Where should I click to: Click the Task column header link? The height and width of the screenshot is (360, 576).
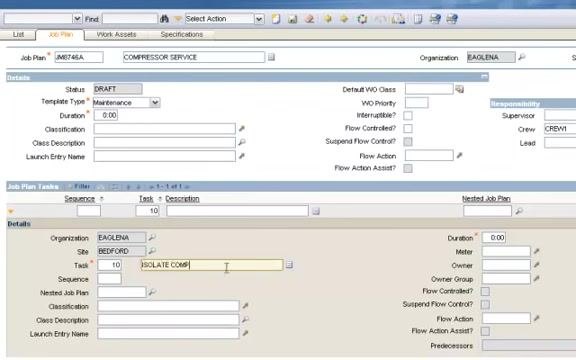click(x=146, y=199)
